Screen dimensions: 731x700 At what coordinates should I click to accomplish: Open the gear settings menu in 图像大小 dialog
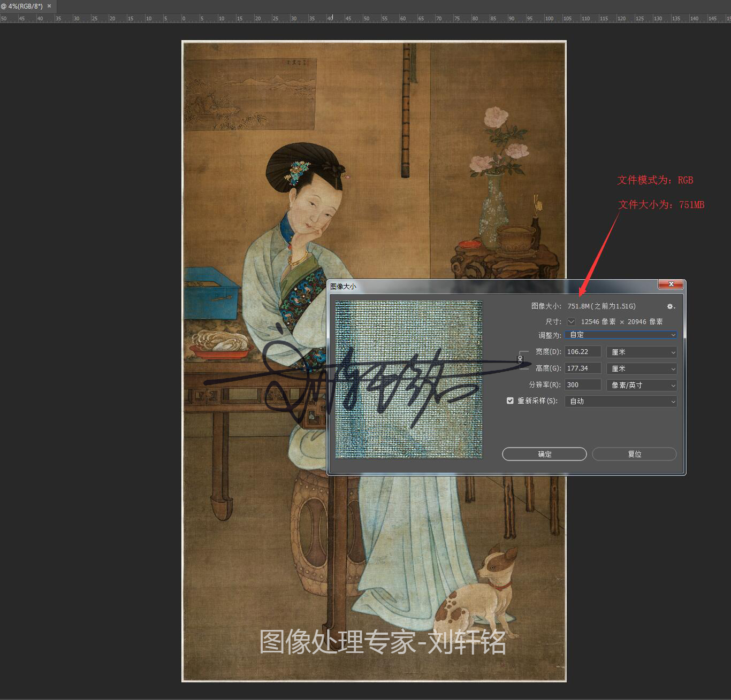pyautogui.click(x=671, y=306)
